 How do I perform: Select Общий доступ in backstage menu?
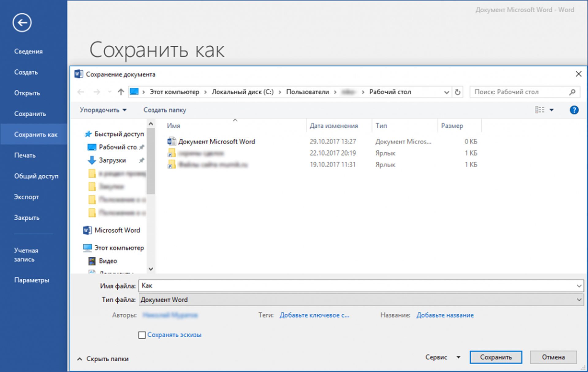[36, 176]
